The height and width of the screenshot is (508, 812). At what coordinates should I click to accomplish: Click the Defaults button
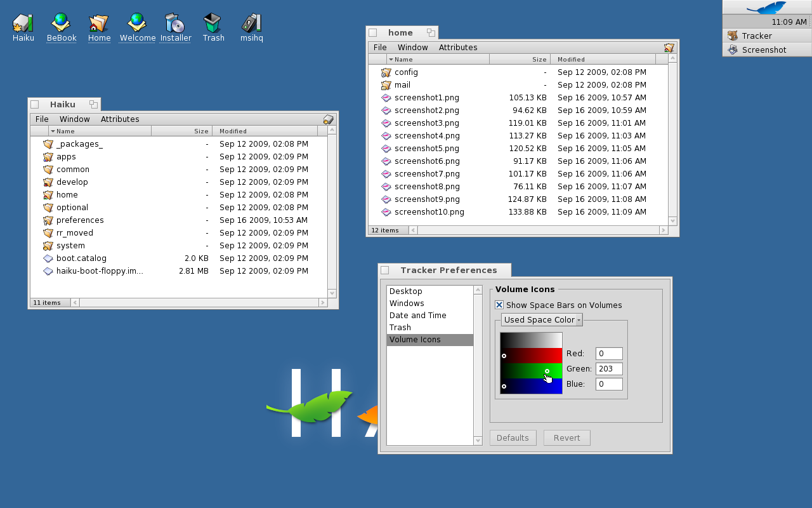click(x=513, y=438)
